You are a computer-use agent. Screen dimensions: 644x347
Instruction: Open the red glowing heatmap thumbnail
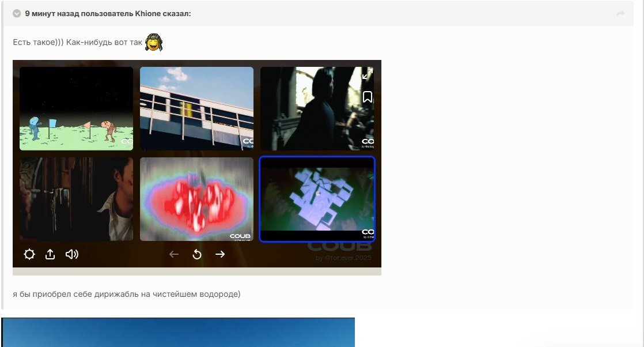pyautogui.click(x=197, y=199)
